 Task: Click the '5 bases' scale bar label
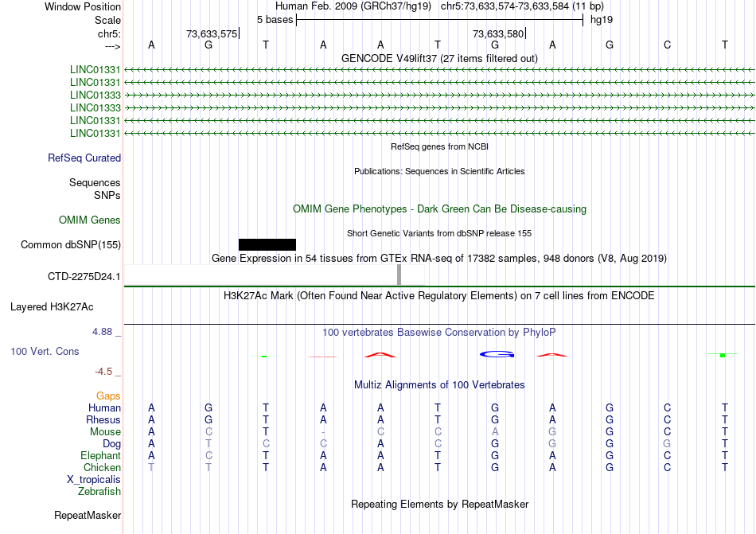pos(275,20)
